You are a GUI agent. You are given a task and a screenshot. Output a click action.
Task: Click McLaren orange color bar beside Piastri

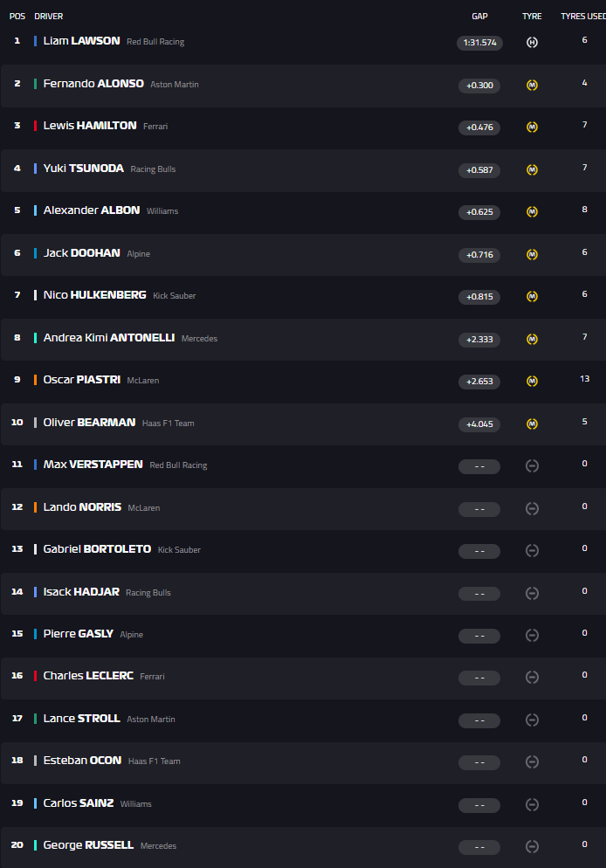(35, 380)
